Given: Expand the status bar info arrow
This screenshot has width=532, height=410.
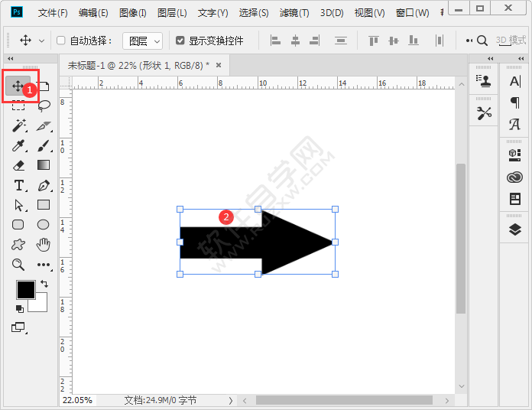Looking at the screenshot, I should (x=231, y=401).
